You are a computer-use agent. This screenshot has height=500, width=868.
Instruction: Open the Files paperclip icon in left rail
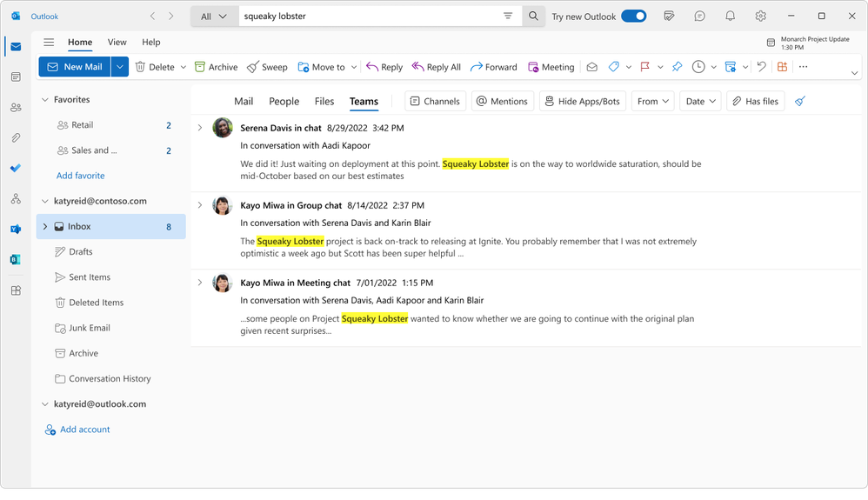click(16, 138)
